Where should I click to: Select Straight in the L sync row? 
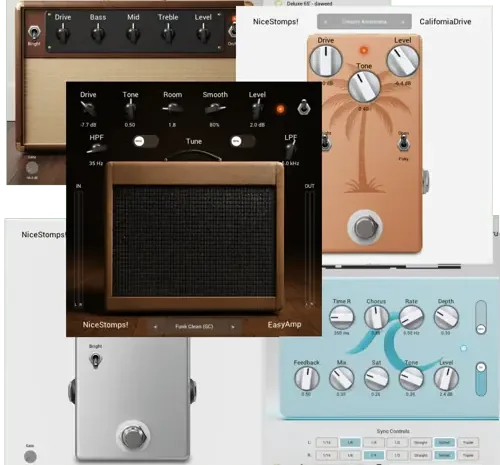(x=421, y=442)
